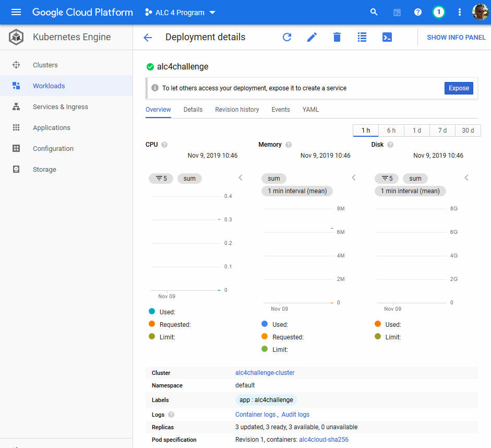Click the Expose button
The height and width of the screenshot is (448, 491).
pos(459,88)
